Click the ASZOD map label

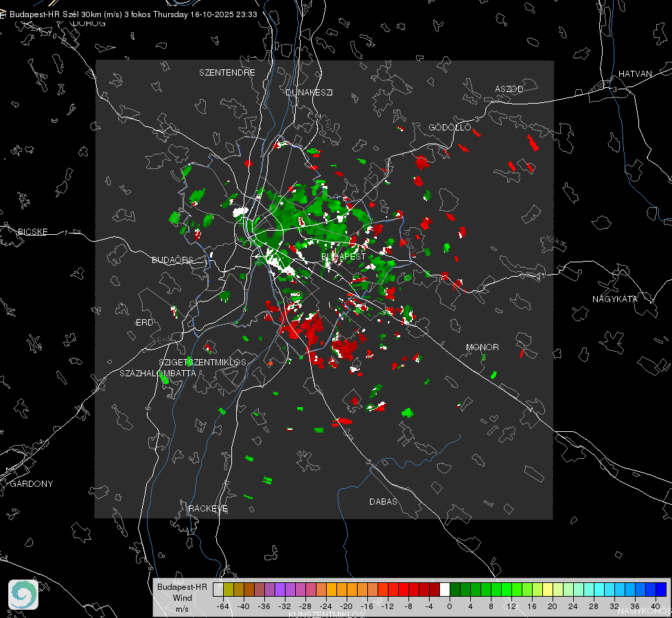coord(509,89)
